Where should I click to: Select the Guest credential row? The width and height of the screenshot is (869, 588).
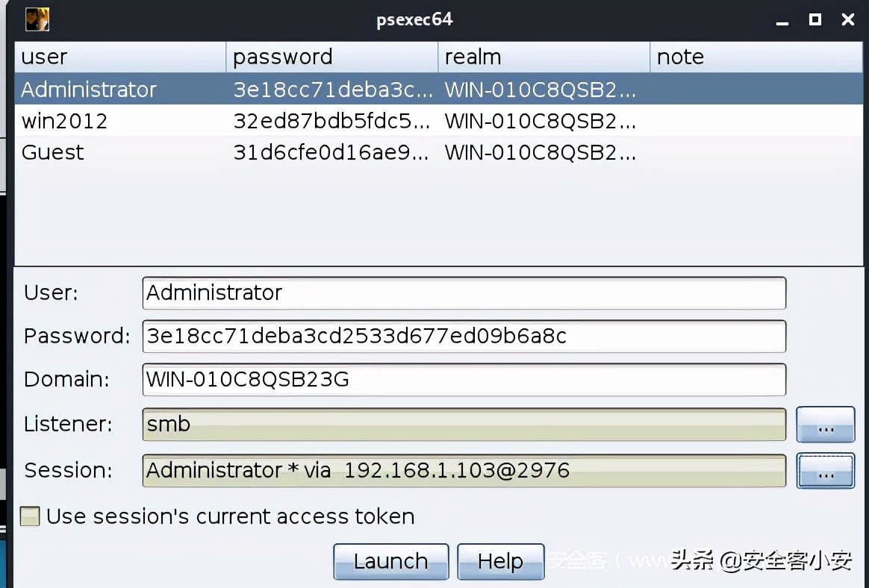point(119,152)
